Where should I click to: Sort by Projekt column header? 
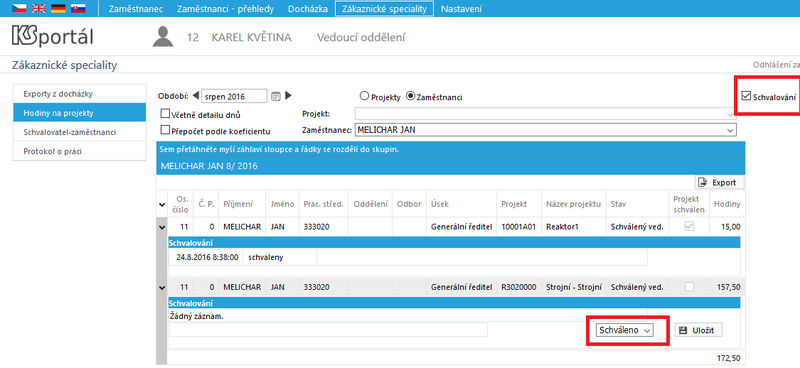click(519, 204)
